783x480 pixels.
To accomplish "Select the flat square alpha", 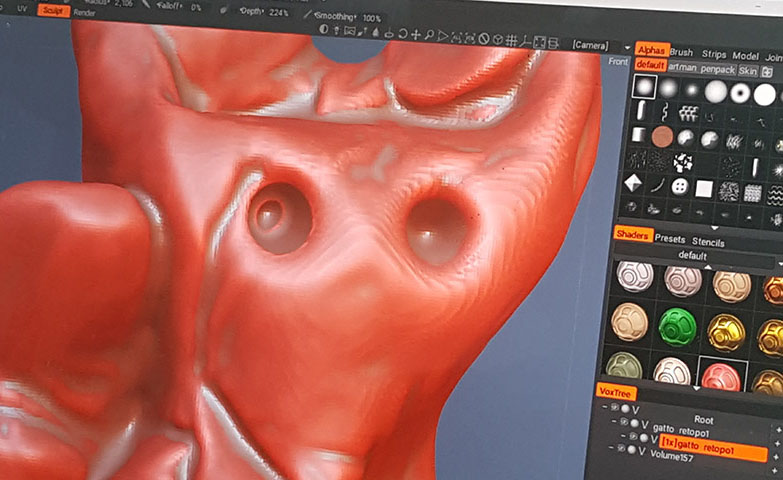I will [704, 188].
